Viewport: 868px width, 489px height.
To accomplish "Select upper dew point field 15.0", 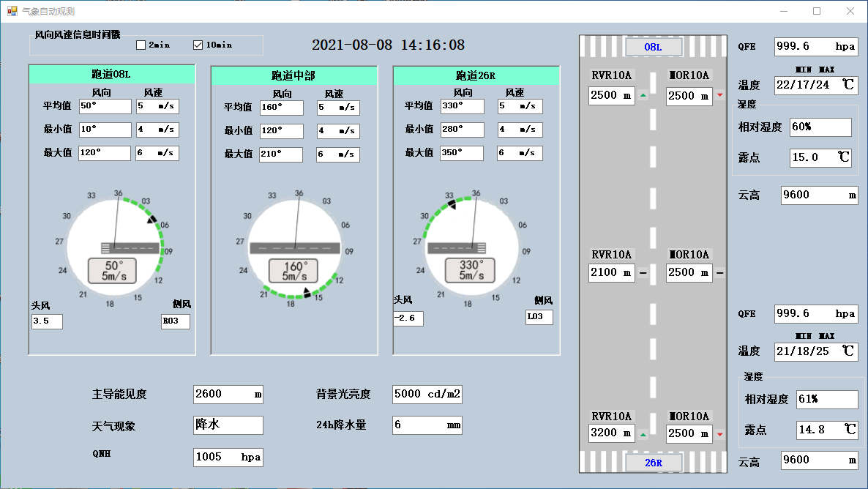I will 820,157.
